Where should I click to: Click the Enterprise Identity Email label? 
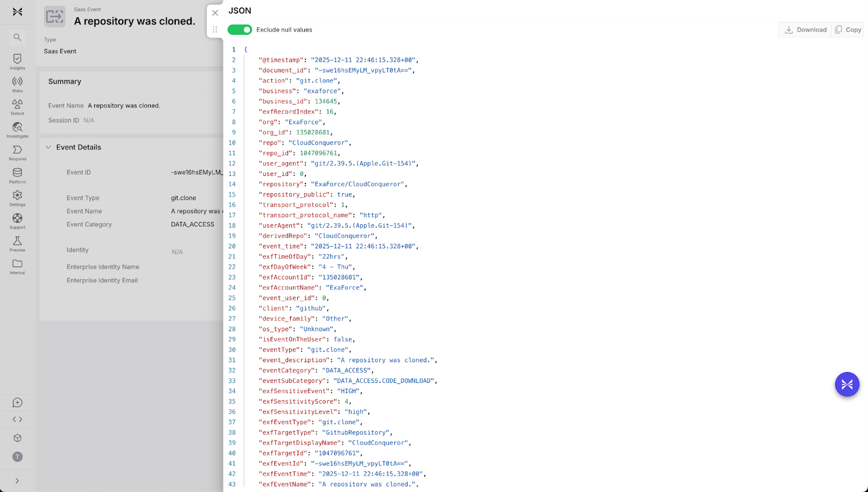[x=102, y=280]
